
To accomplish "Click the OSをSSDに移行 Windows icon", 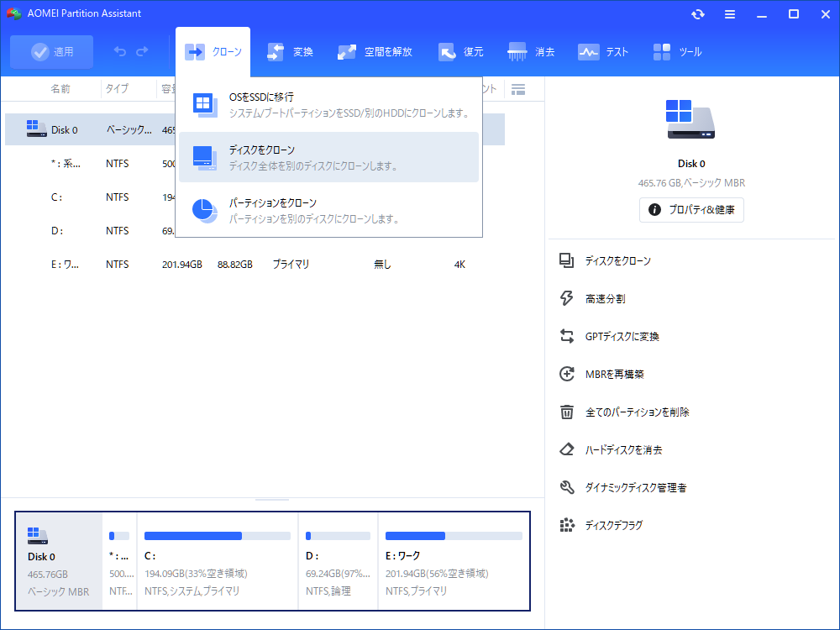I will pos(205,105).
